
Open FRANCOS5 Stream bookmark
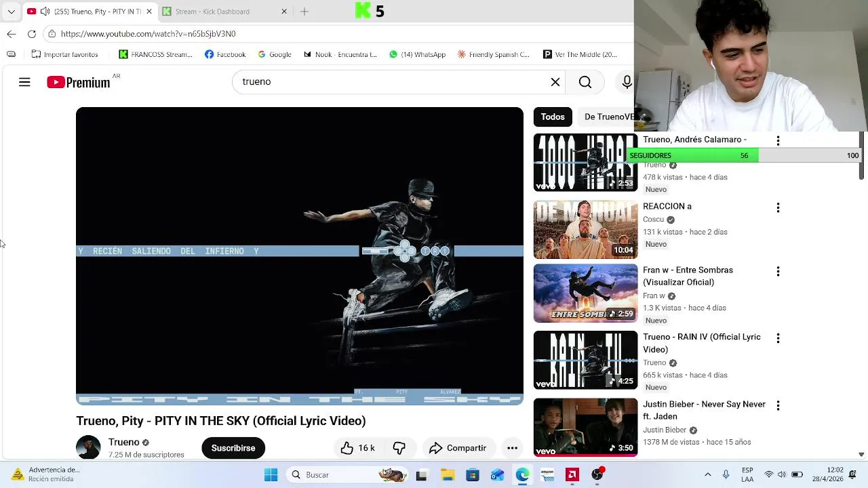pos(155,54)
